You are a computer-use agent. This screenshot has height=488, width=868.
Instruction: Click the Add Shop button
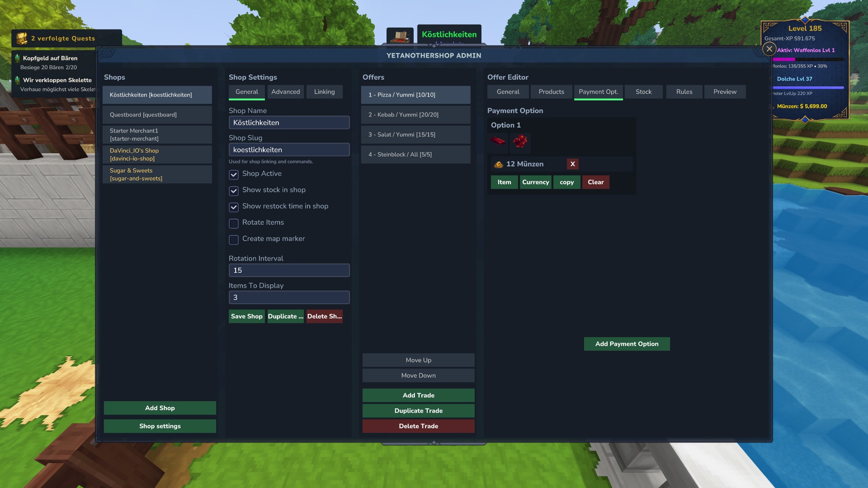(x=160, y=408)
